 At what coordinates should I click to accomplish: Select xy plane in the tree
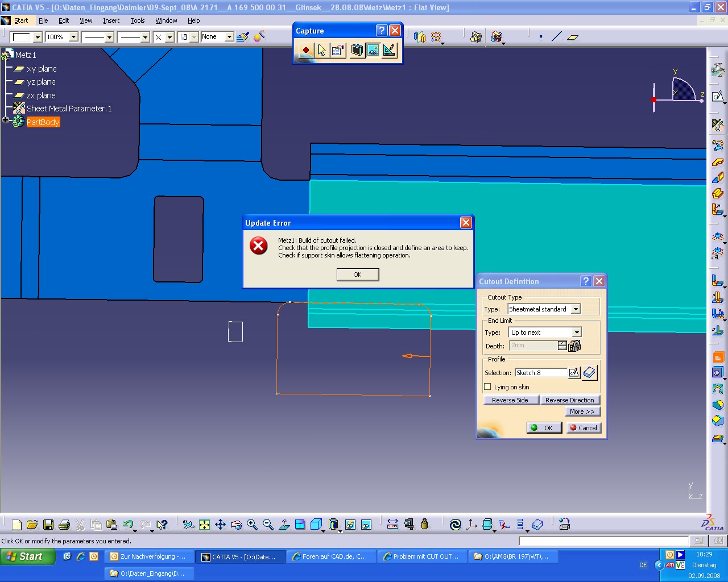click(x=42, y=69)
